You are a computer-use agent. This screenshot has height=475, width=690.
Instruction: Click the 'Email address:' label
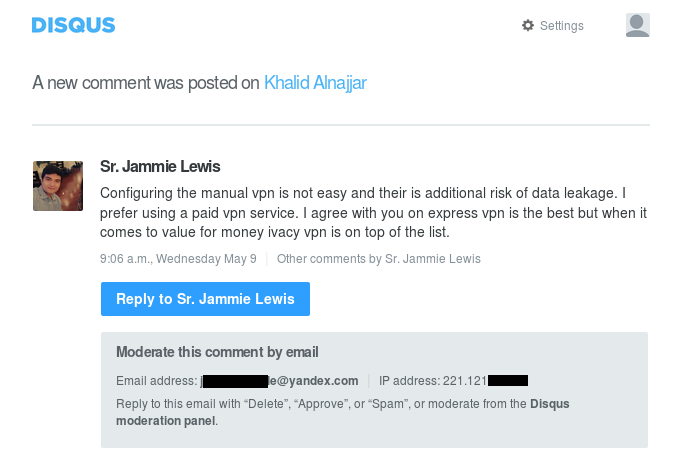[157, 381]
